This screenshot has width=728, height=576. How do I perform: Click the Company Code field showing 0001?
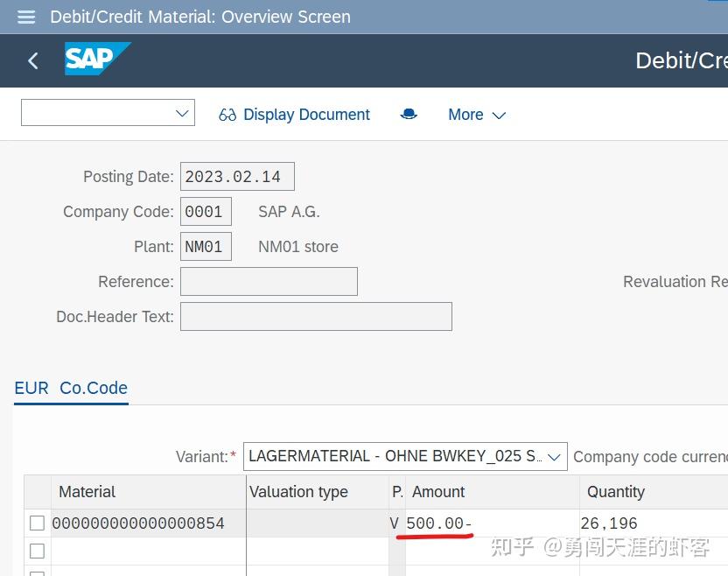pos(206,211)
